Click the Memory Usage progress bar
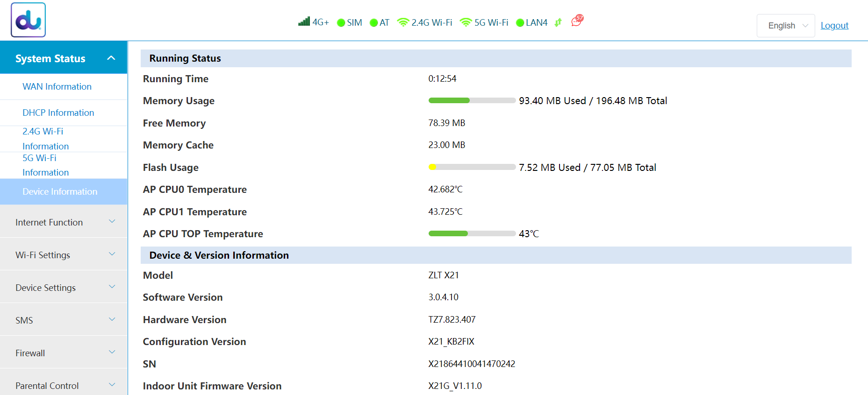The image size is (868, 395). [472, 101]
